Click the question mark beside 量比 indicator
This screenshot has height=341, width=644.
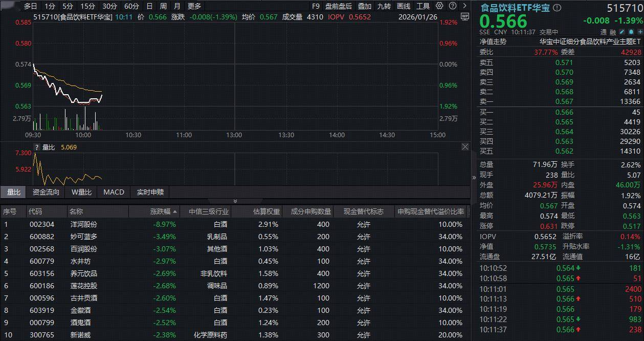(37, 147)
